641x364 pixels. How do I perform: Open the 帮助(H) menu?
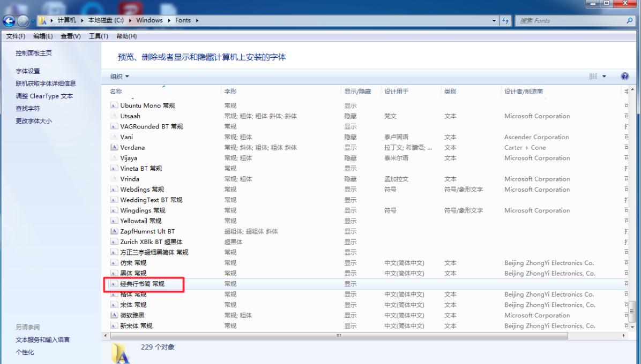(126, 36)
